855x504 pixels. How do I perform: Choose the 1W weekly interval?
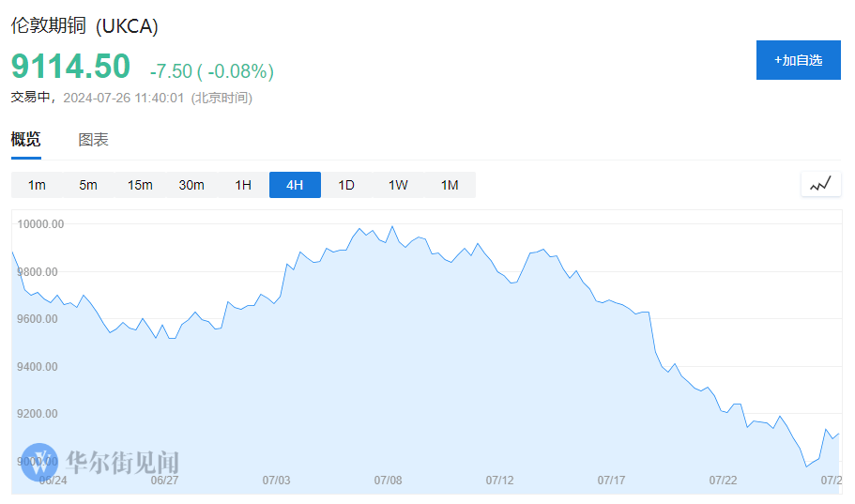click(x=398, y=185)
